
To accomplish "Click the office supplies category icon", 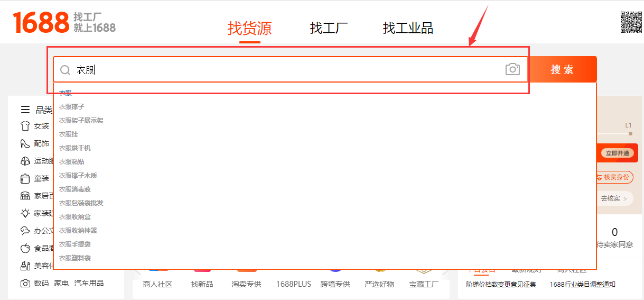I will click(x=25, y=231).
